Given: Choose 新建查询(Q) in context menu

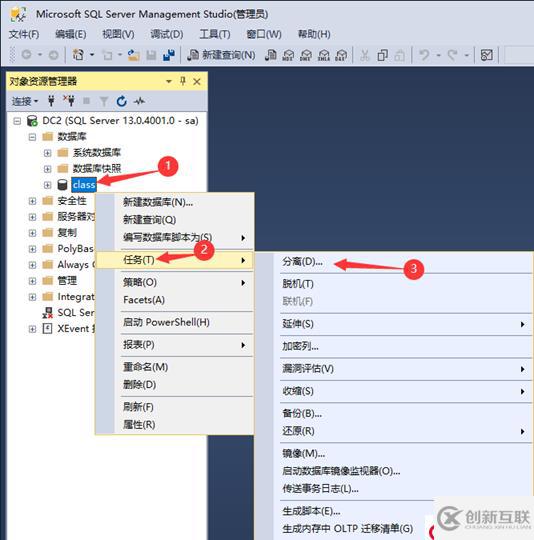Looking at the screenshot, I should [x=175, y=220].
